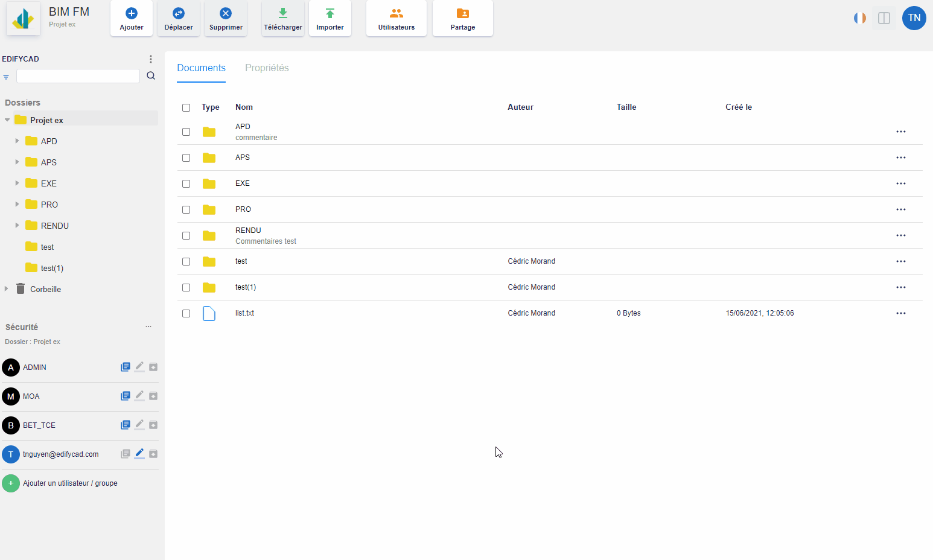Open the Utilisateurs users panel
This screenshot has width=933, height=560.
(396, 14)
